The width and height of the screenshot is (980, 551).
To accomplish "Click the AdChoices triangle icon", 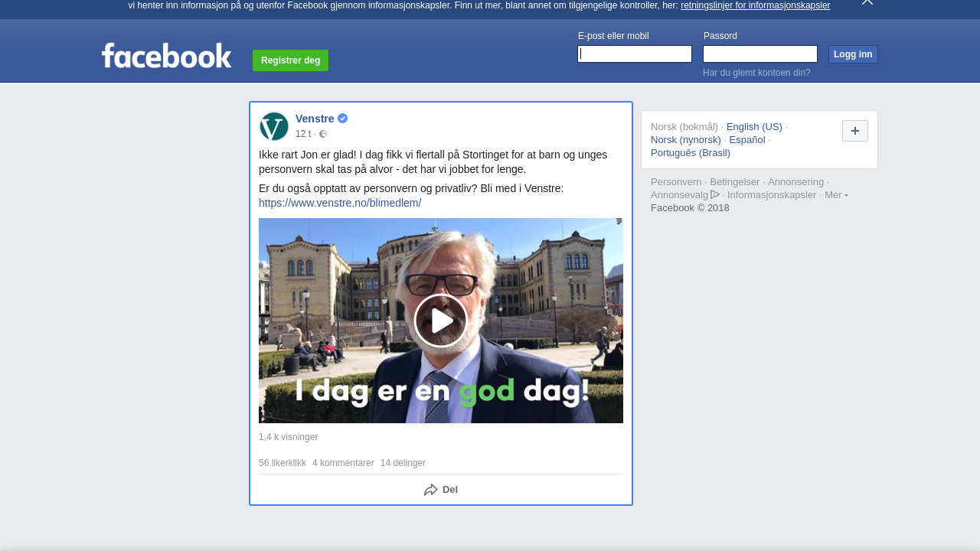I will coord(715,194).
